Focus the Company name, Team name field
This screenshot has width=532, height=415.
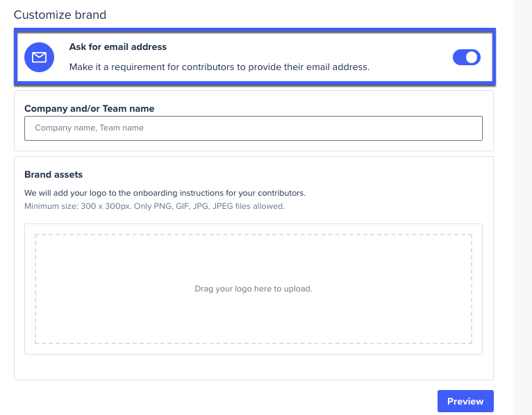(x=253, y=128)
